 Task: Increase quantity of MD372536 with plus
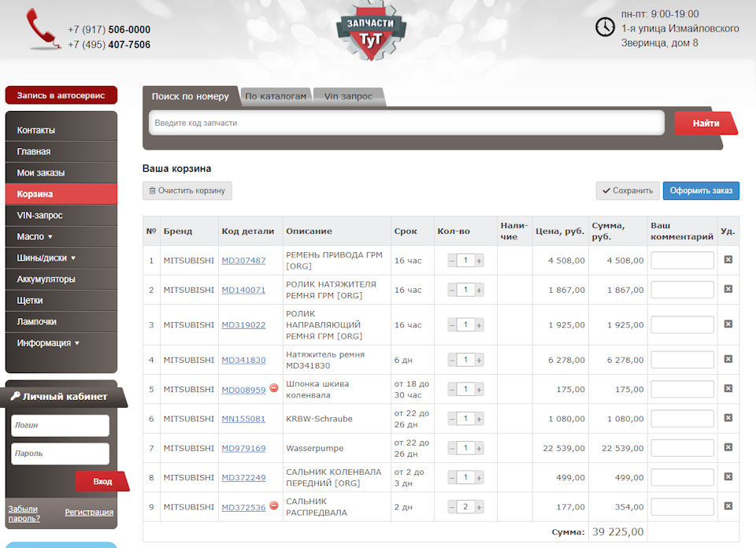point(479,507)
